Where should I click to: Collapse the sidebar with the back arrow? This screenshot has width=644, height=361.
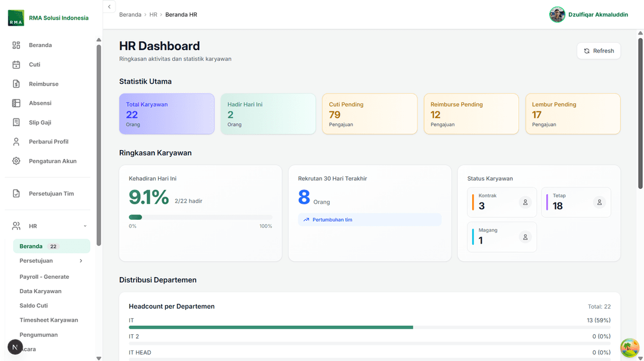click(109, 6)
